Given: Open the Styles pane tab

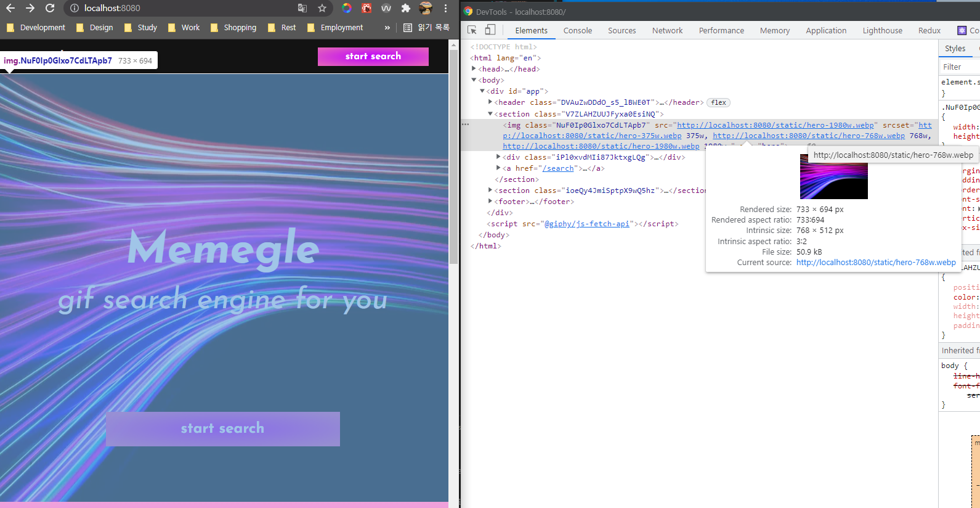Looking at the screenshot, I should pyautogui.click(x=955, y=48).
